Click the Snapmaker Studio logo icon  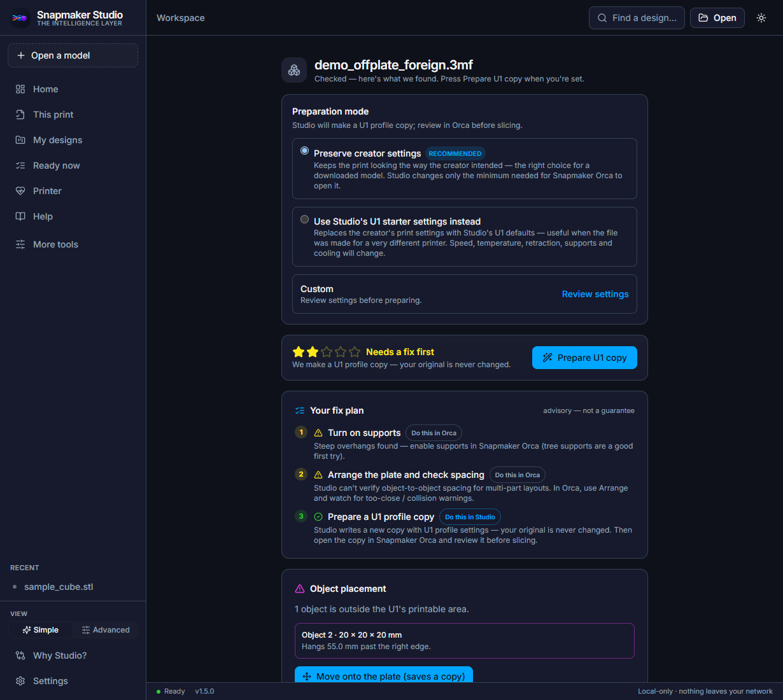pyautogui.click(x=20, y=18)
